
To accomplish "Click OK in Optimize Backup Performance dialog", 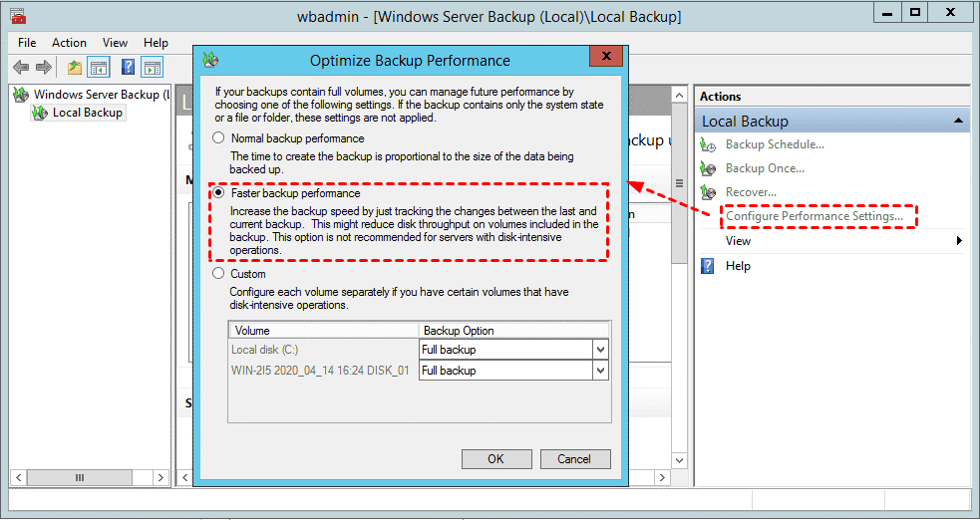I will point(496,459).
